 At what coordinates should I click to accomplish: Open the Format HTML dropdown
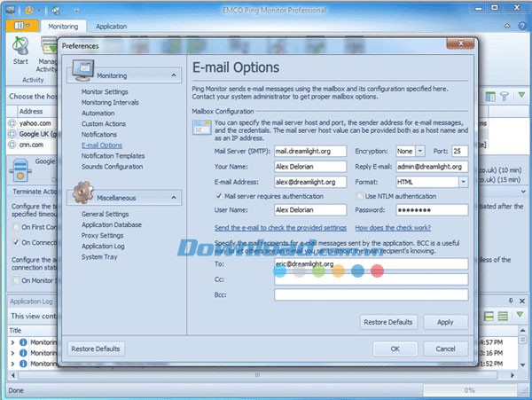462,182
